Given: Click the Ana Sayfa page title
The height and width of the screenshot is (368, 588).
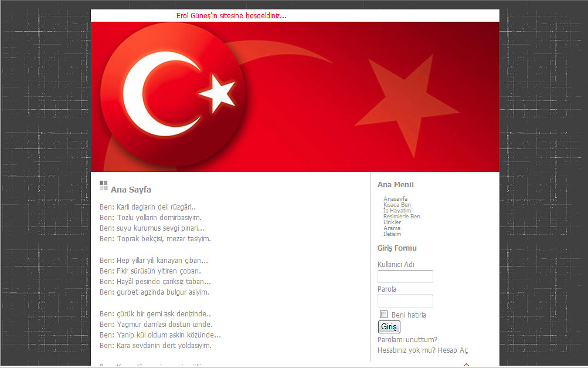Looking at the screenshot, I should (131, 190).
